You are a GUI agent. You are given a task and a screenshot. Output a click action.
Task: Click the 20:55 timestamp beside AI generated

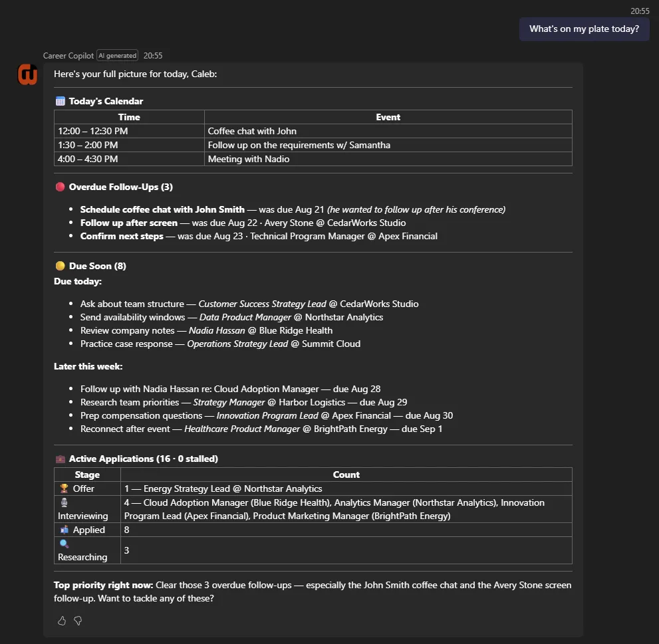coord(153,55)
